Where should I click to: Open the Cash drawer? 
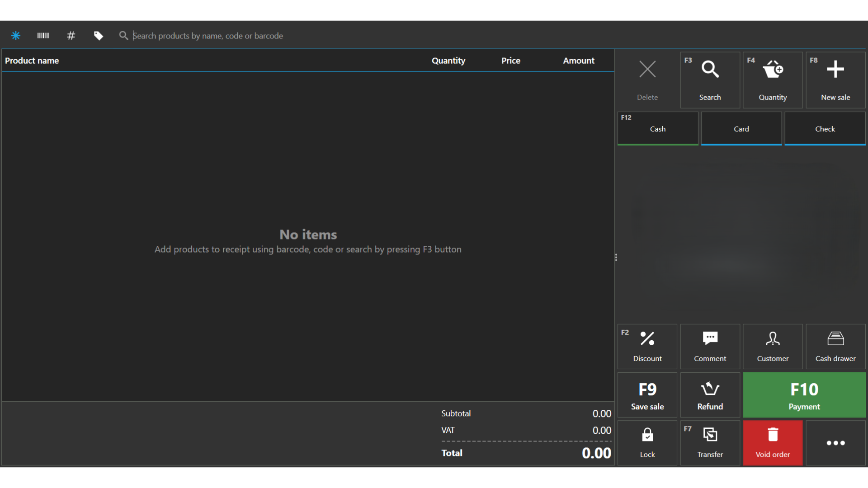(835, 347)
